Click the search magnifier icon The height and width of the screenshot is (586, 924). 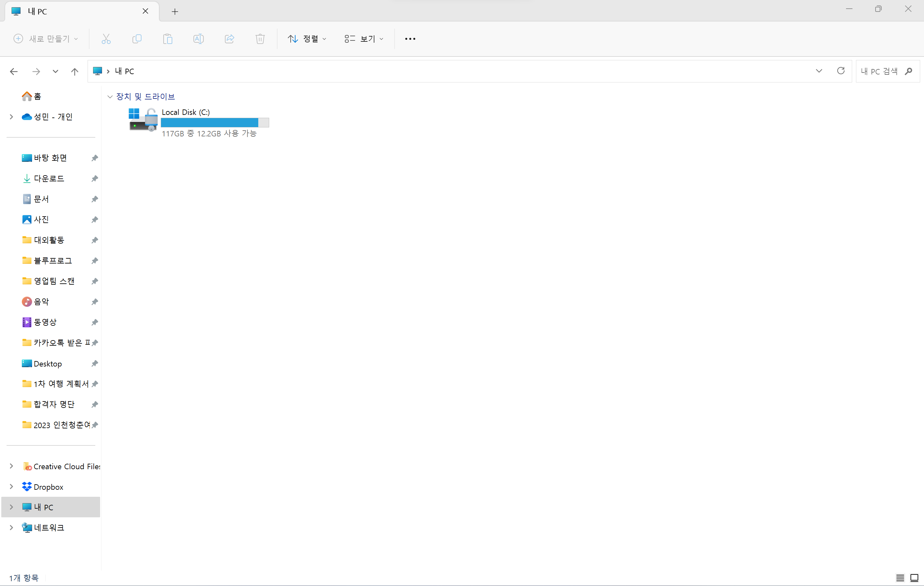click(x=908, y=71)
